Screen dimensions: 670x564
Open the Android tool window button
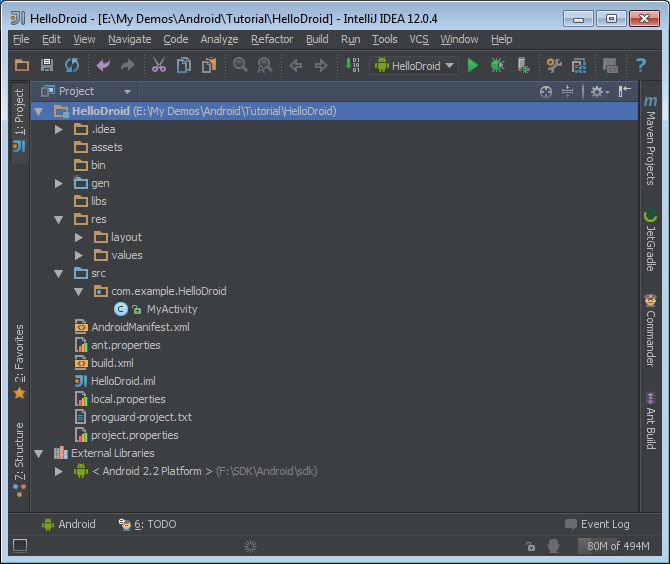point(69,524)
